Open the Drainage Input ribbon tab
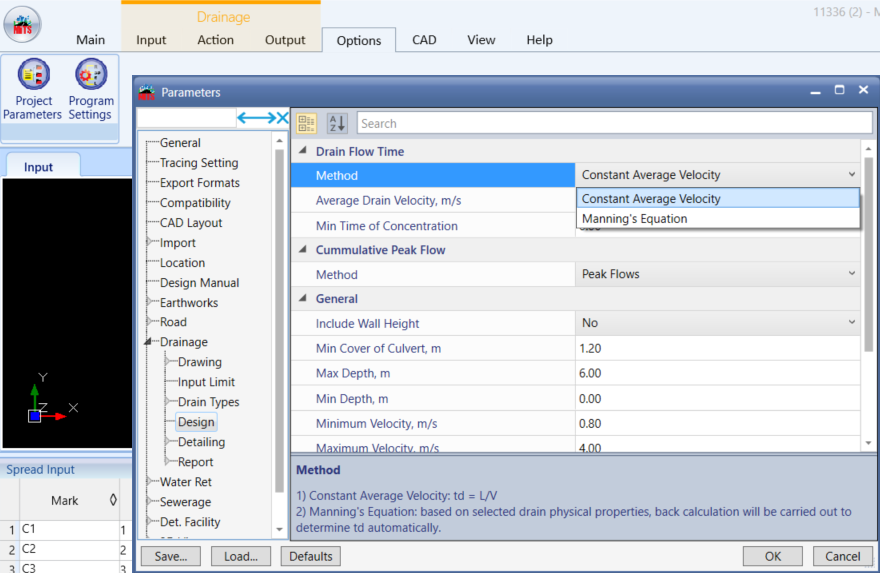This screenshot has width=880, height=573. coord(151,40)
